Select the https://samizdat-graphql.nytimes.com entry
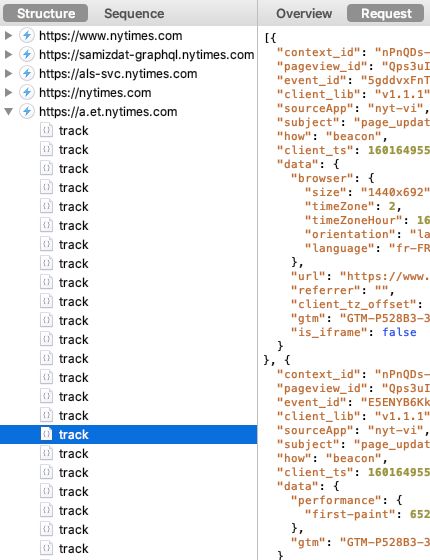Viewport: 430px width, 560px height. [146, 55]
